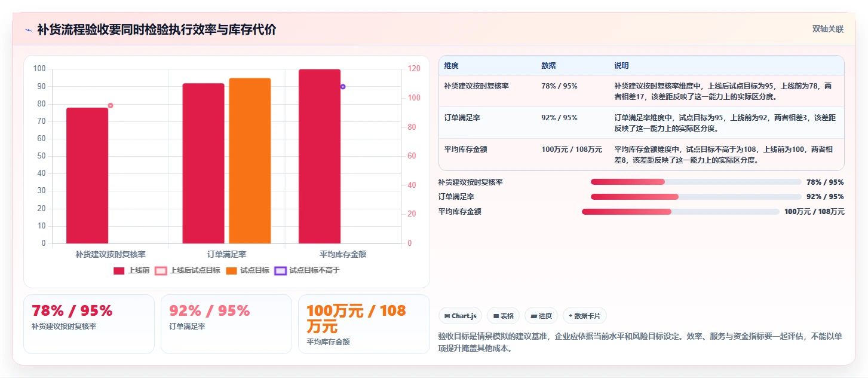Click the 补货建议按时复核率 progress bar
The image size is (868, 378).
click(696, 182)
